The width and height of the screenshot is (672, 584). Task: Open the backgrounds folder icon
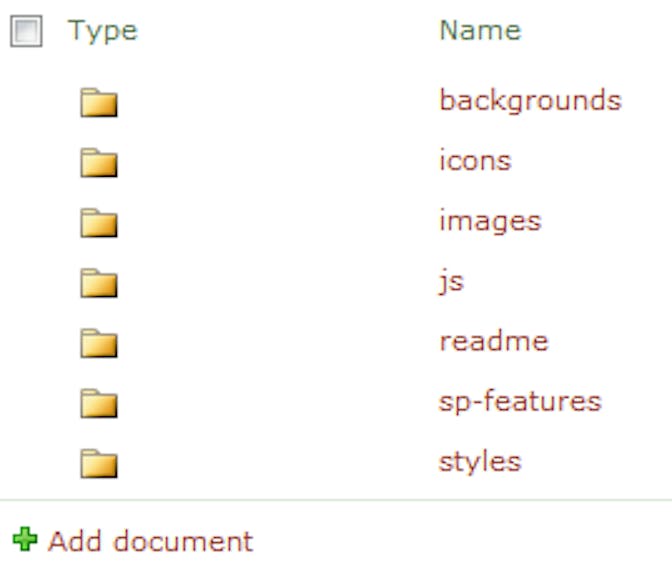(x=99, y=102)
